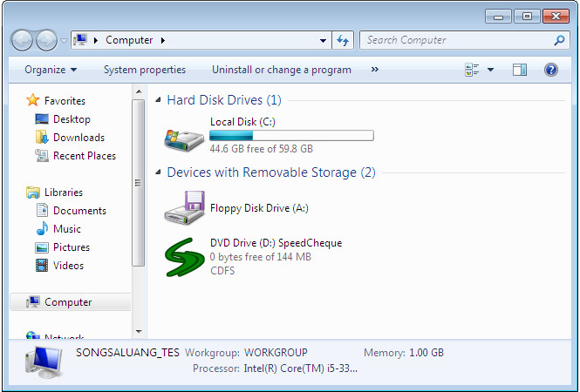
Task: Select Computer in the address breadcrumb
Action: coord(129,40)
